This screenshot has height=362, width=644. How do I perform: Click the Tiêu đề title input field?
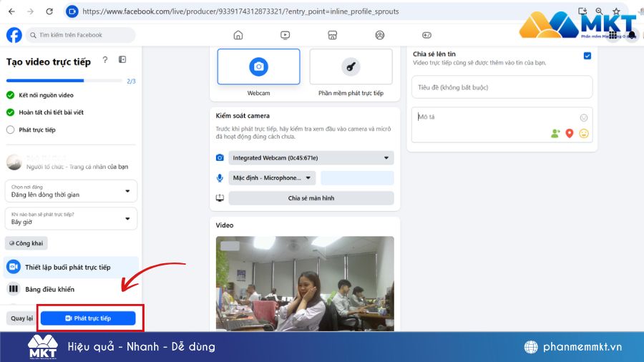point(502,87)
